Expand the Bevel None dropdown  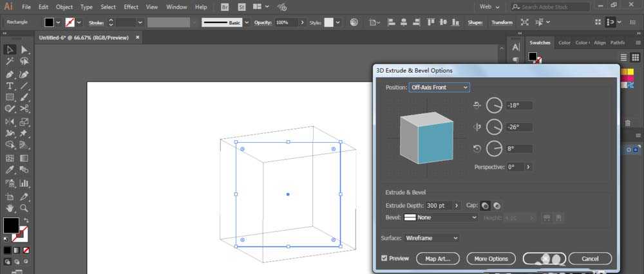[x=440, y=217]
